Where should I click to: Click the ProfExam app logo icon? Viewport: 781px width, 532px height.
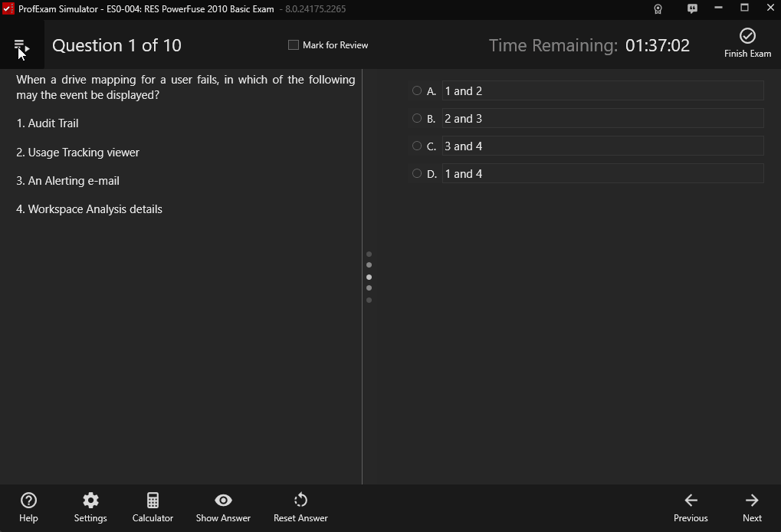pos(8,8)
